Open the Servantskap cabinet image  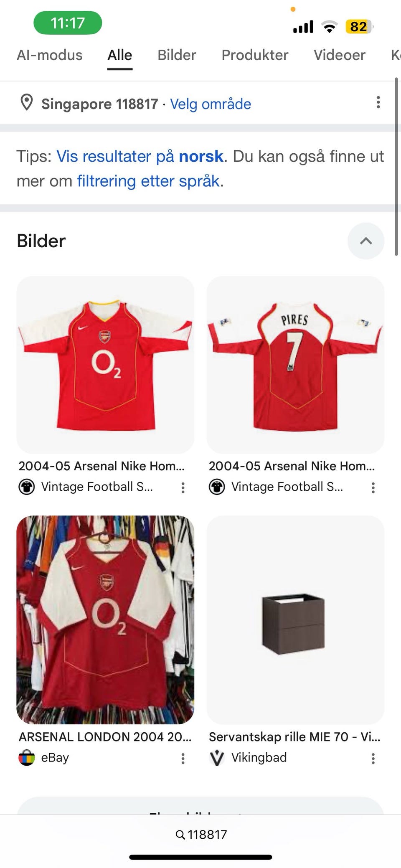tap(295, 620)
